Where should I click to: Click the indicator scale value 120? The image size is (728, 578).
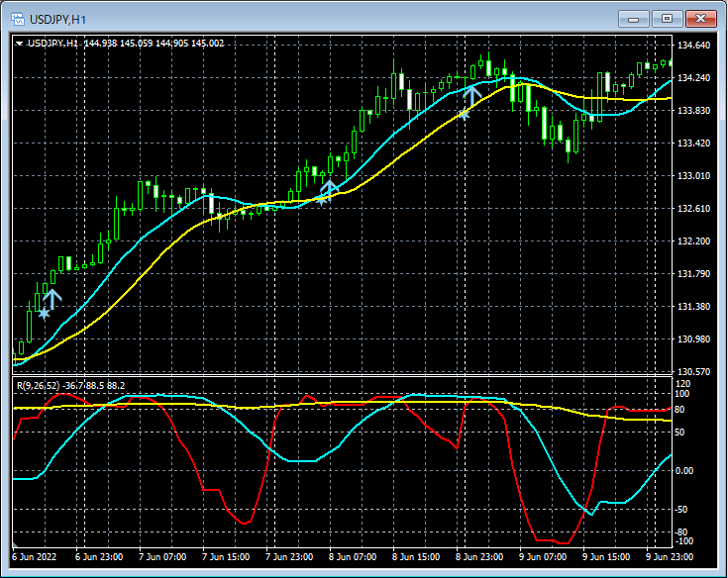pos(683,384)
